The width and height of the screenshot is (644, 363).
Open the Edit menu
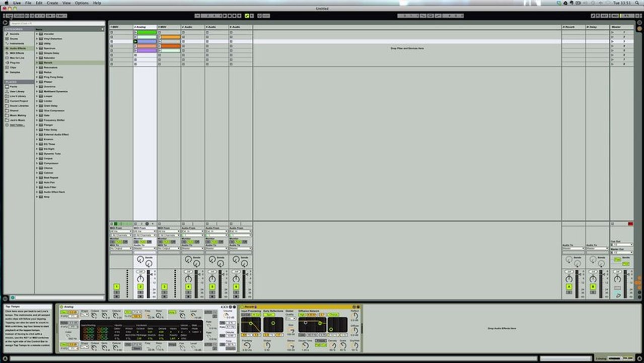(39, 3)
